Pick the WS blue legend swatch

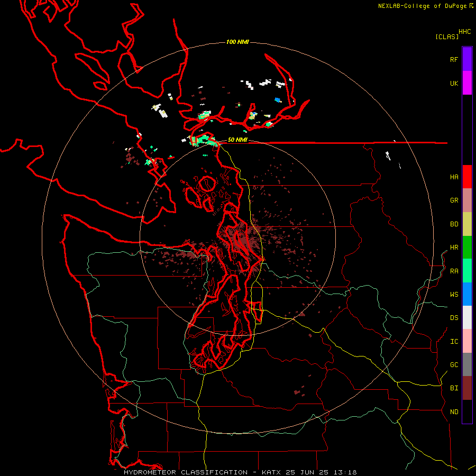(467, 294)
